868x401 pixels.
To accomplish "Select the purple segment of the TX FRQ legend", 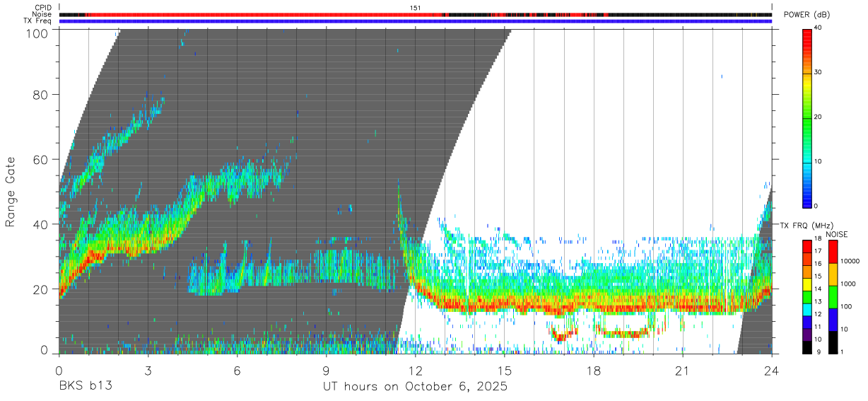I will (807, 335).
